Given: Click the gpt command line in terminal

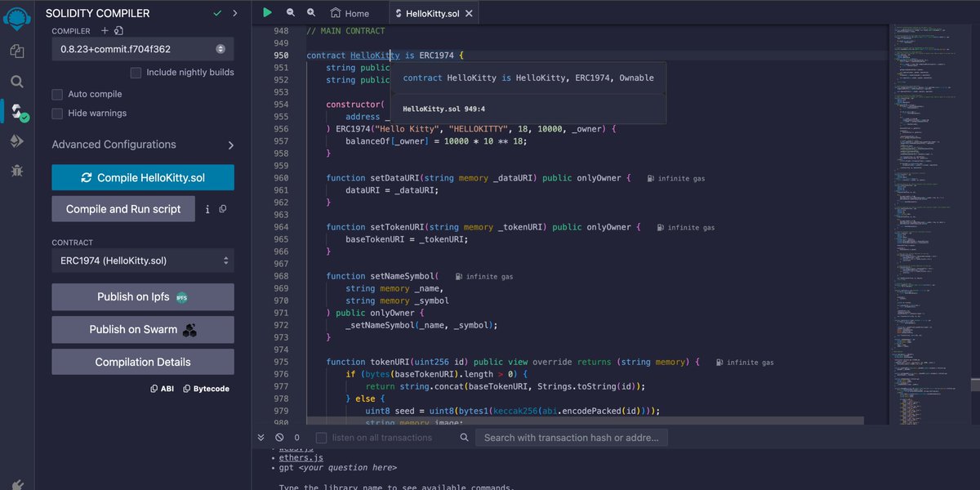Looking at the screenshot, I should (338, 468).
